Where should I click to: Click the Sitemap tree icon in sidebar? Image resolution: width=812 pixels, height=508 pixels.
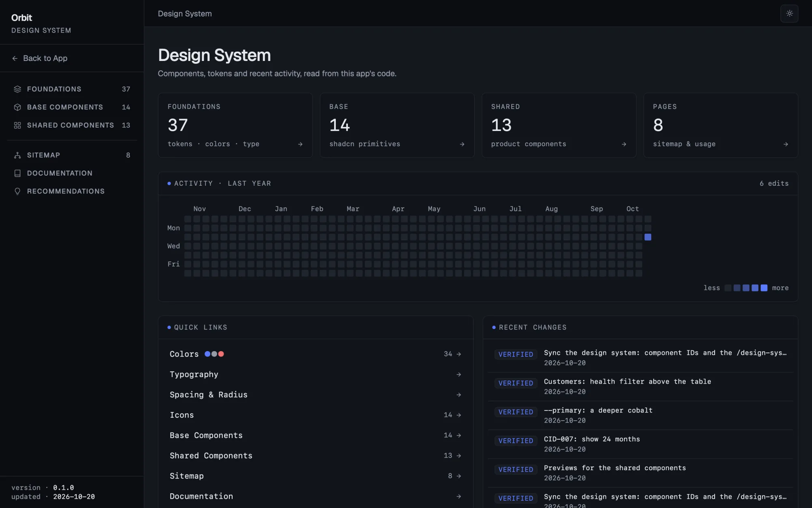(x=17, y=155)
